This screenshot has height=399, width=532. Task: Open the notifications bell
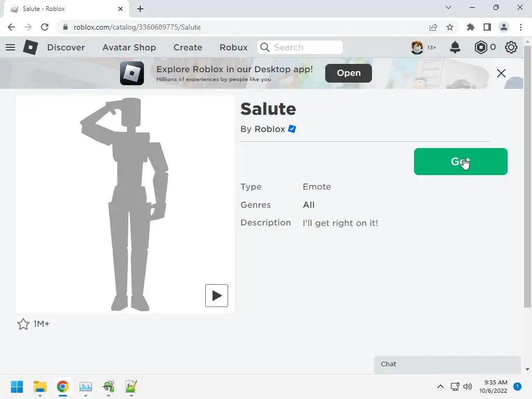pyautogui.click(x=455, y=47)
